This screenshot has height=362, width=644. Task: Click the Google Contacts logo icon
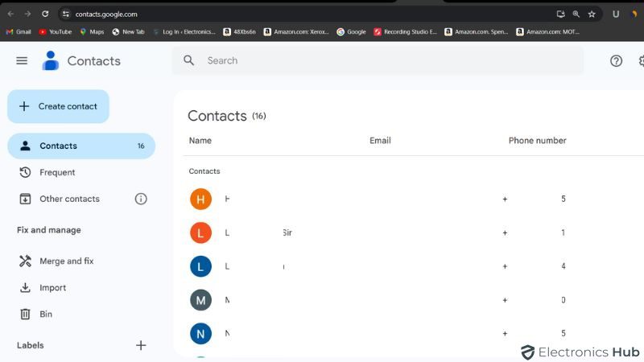pyautogui.click(x=51, y=60)
